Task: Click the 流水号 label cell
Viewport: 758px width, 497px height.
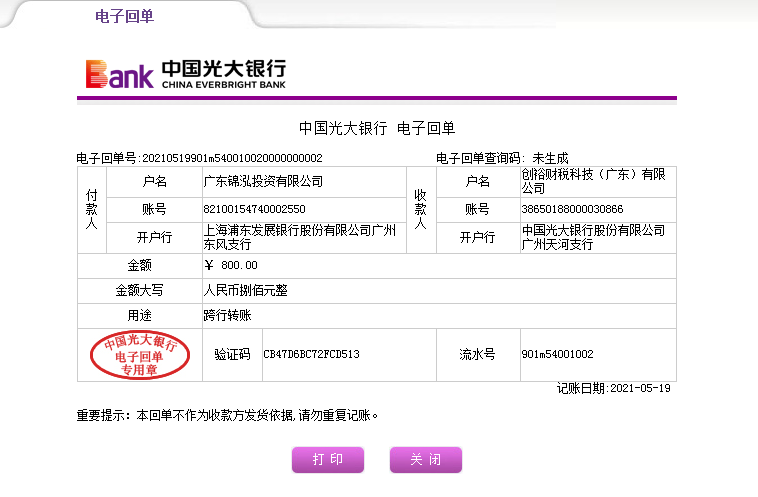Action: click(x=478, y=355)
